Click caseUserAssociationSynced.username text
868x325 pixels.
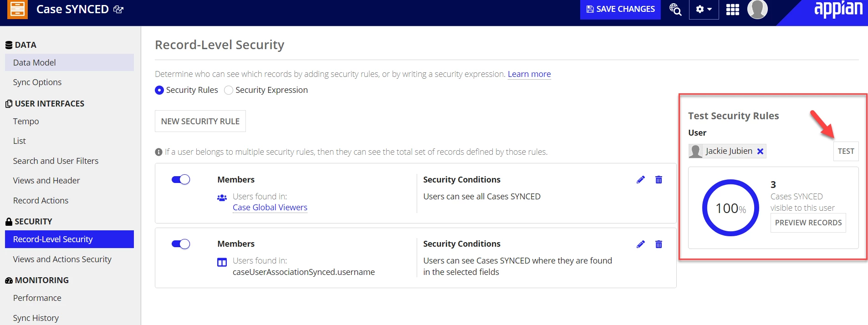[x=304, y=272]
